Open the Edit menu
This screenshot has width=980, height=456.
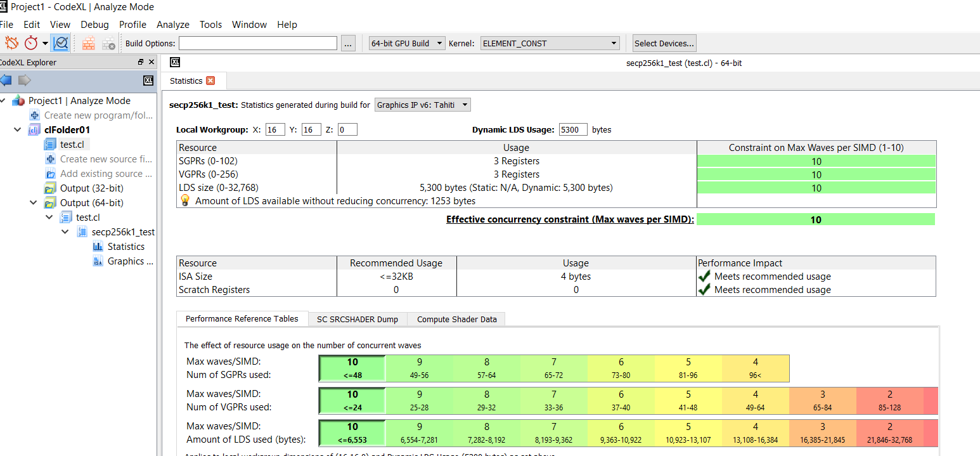coord(32,25)
